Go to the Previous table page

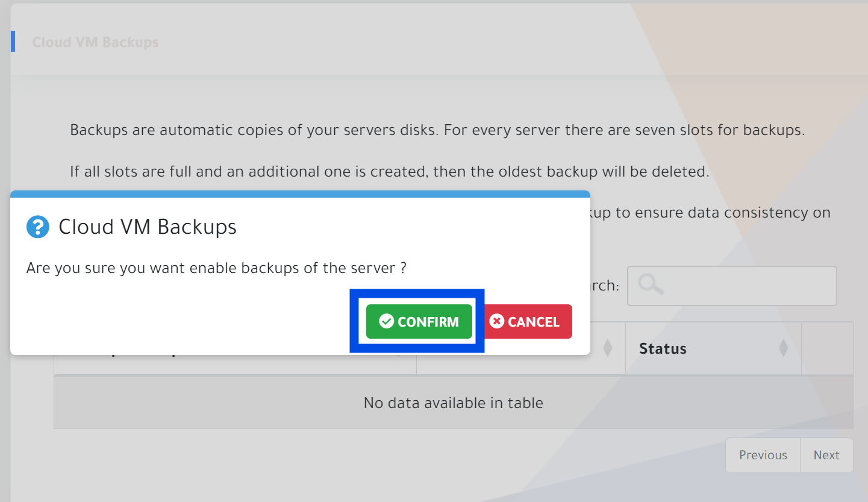[x=763, y=455]
